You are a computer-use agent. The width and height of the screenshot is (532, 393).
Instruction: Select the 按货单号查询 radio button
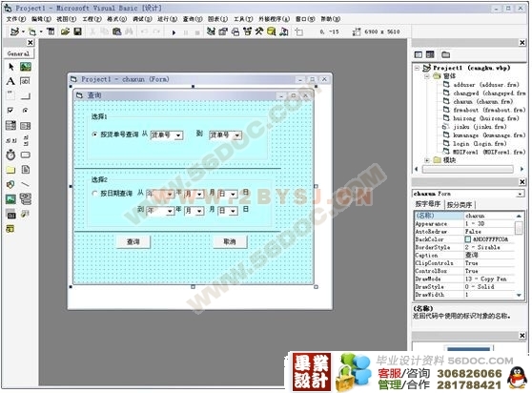tap(94, 134)
